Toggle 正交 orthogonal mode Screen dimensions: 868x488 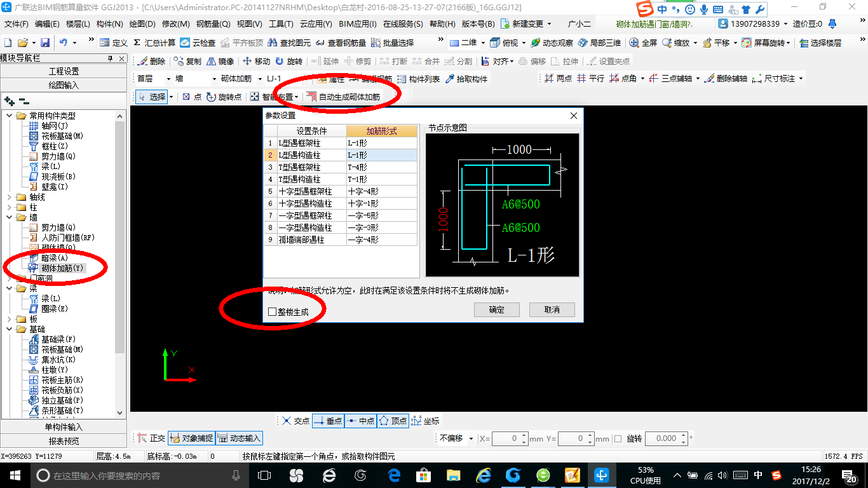coord(152,438)
